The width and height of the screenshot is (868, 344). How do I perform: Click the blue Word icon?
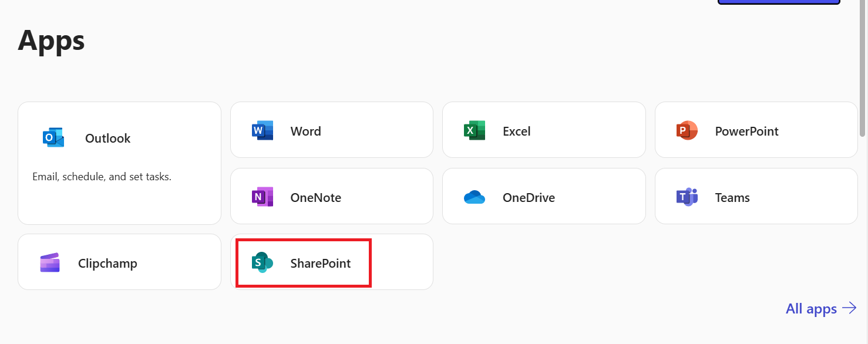262,130
